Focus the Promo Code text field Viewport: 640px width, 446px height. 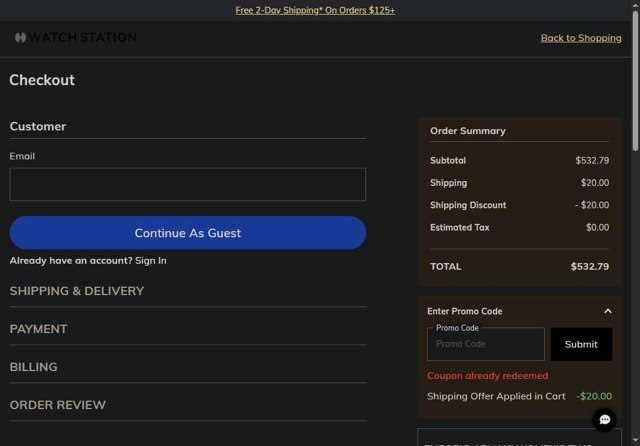pos(486,344)
